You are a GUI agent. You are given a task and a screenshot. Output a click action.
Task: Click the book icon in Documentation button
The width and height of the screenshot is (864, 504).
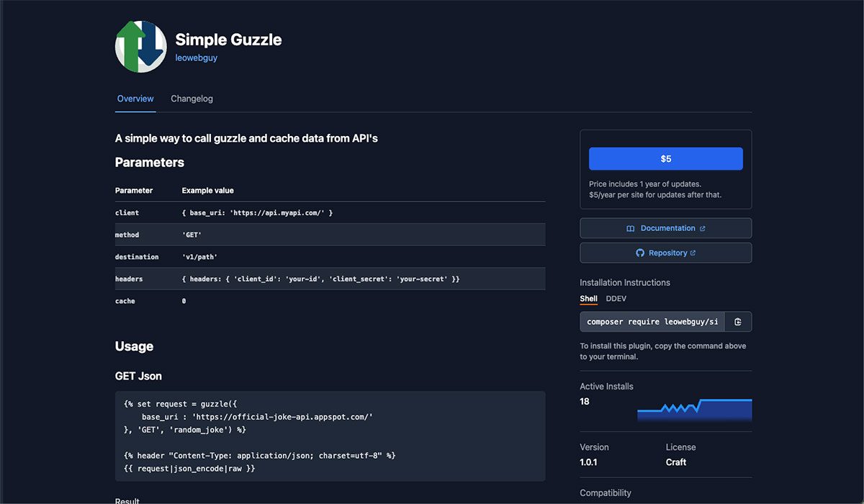[631, 228]
